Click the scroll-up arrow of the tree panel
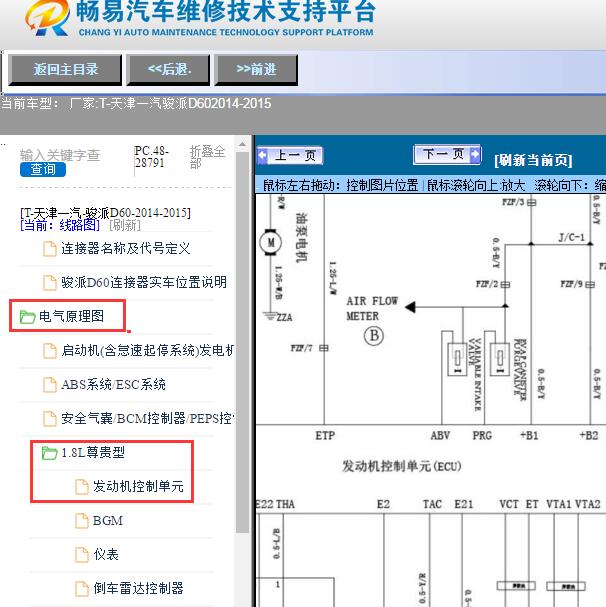Screen dimensions: 606x607 tap(242, 144)
